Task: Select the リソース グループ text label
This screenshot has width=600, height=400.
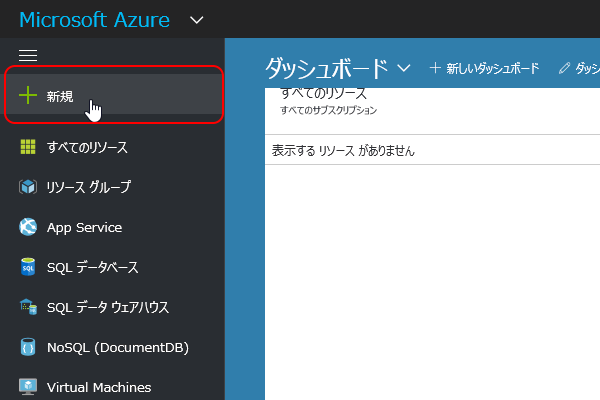Action: (89, 187)
